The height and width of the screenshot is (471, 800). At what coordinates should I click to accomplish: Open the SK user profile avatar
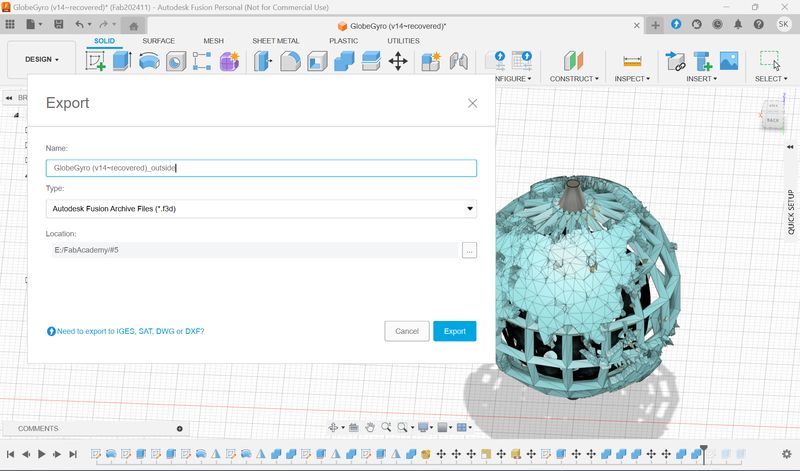(783, 24)
